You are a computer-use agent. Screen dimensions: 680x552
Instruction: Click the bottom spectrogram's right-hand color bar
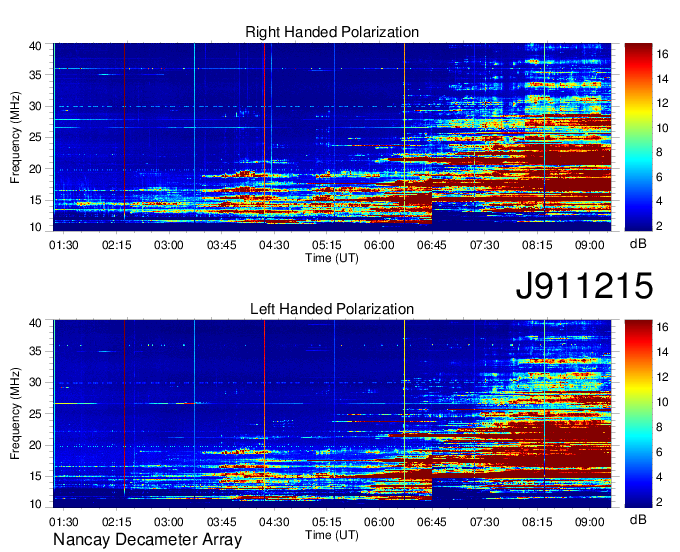[x=638, y=414]
